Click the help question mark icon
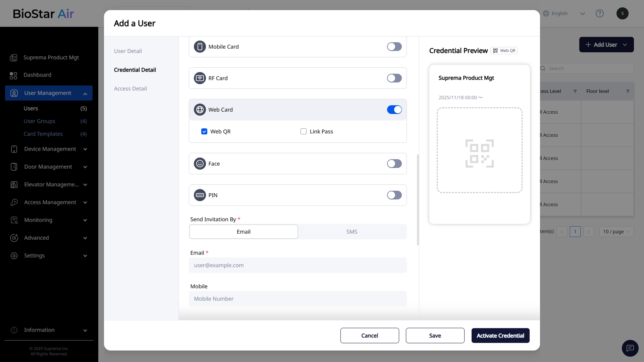Screen dimensions: 644x362 point(599,13)
